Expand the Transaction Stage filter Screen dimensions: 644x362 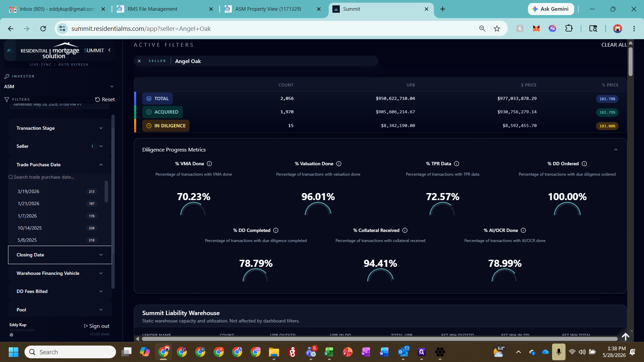[60, 128]
